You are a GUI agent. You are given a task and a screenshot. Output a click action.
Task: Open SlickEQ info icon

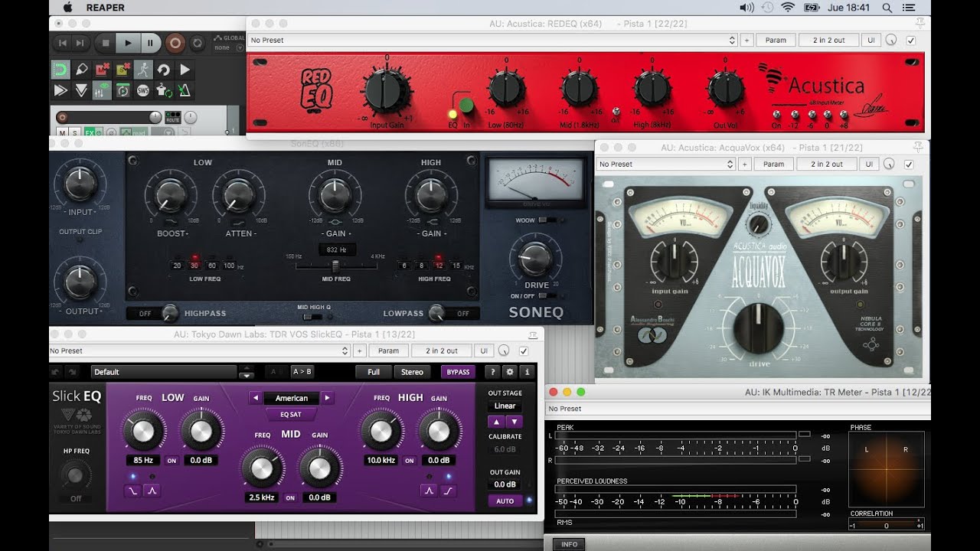tap(526, 372)
